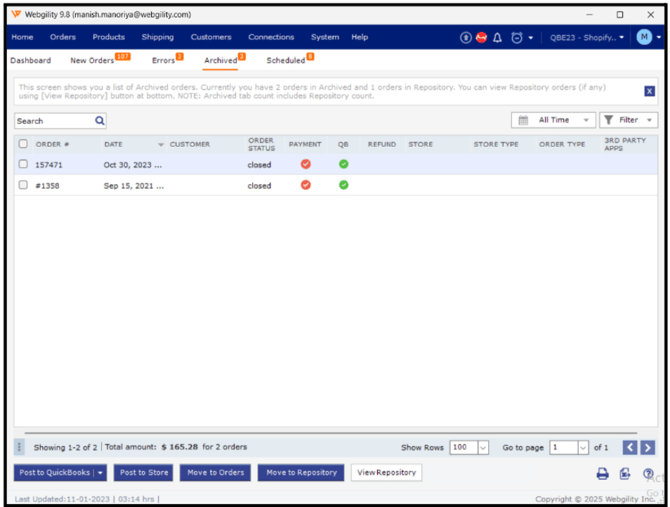
Task: Toggle the select-all orders checkbox
Action: pyautogui.click(x=23, y=144)
